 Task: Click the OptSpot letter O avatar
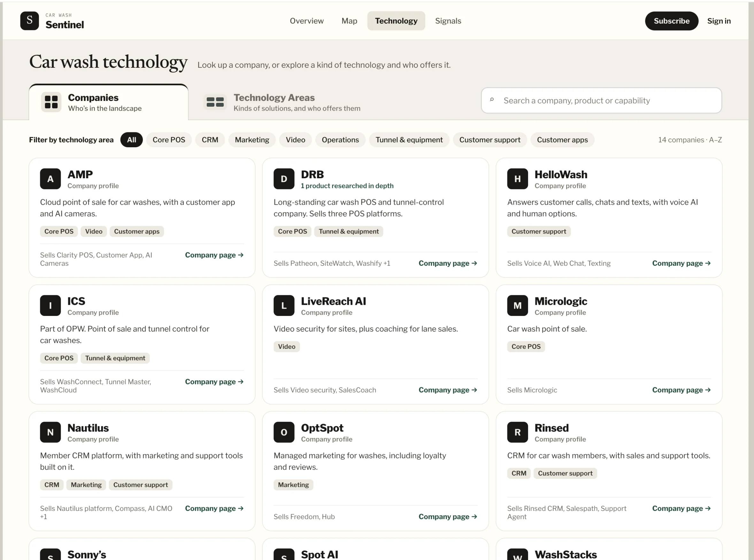(x=284, y=432)
